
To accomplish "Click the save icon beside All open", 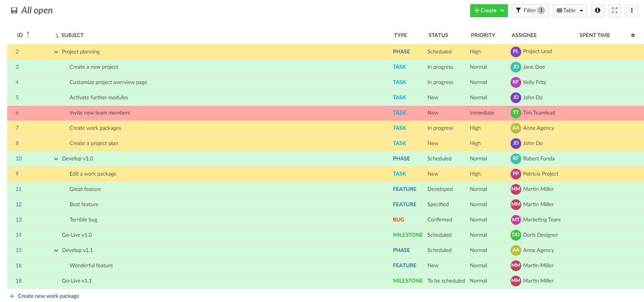I will pos(14,11).
